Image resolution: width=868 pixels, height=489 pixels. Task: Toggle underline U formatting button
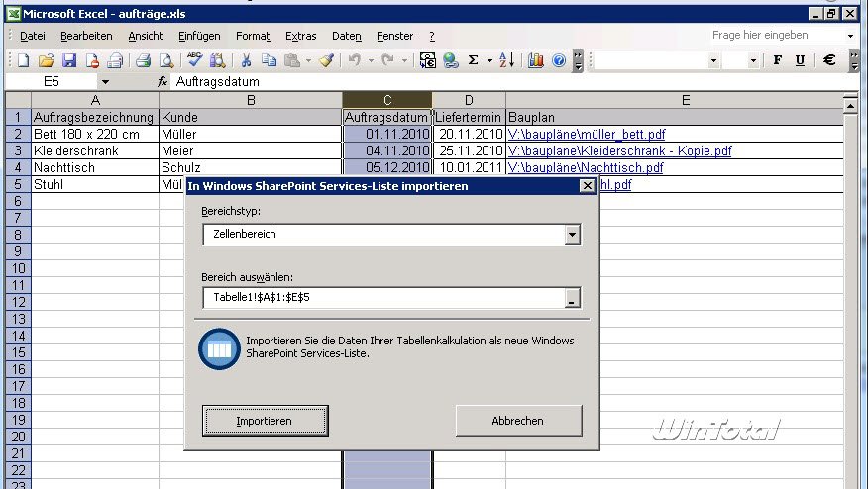pos(800,60)
